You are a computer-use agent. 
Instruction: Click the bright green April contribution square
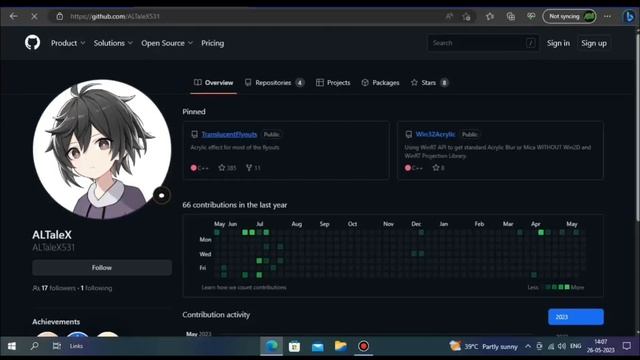[541, 233]
